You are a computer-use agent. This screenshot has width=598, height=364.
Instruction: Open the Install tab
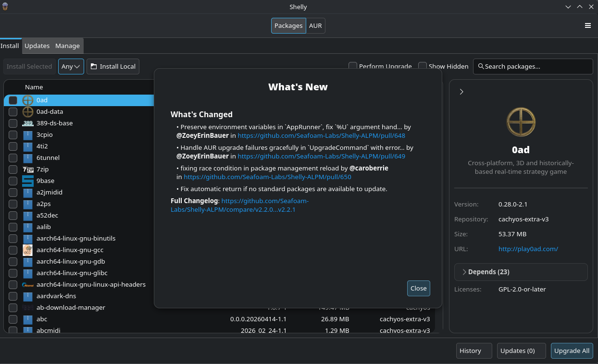point(10,46)
